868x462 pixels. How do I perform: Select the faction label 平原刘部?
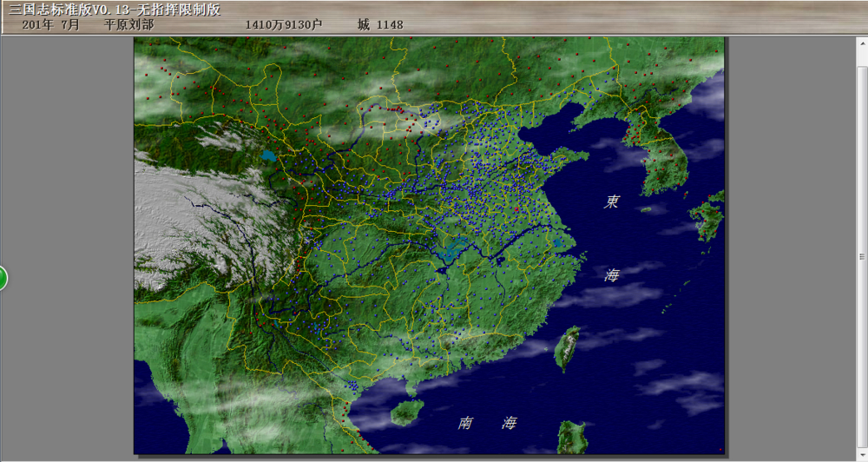[x=129, y=25]
